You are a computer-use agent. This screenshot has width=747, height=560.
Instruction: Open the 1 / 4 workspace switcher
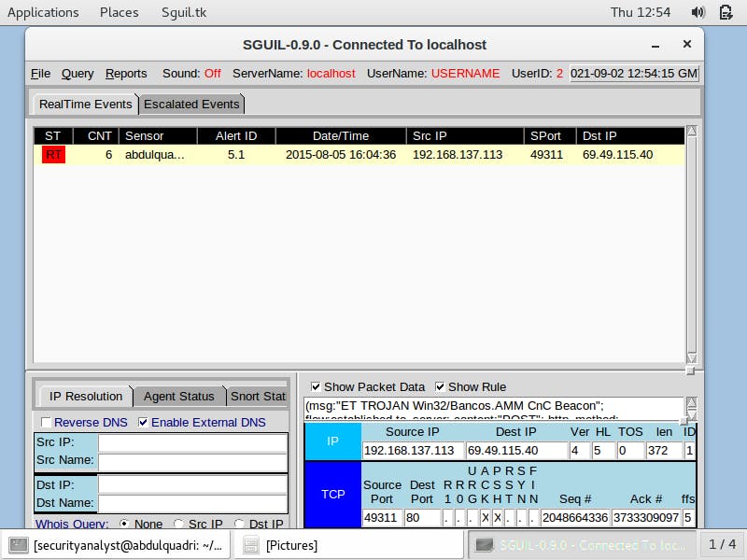coord(722,545)
